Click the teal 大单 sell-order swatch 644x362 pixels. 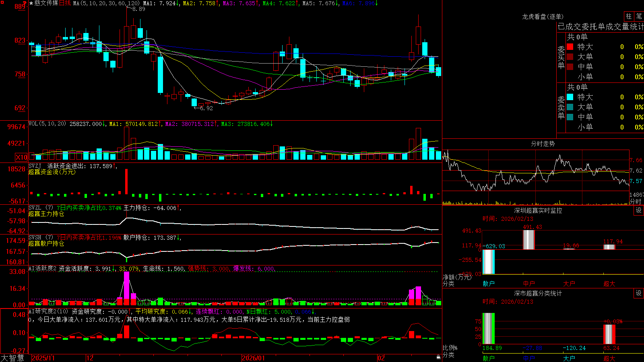[570, 107]
